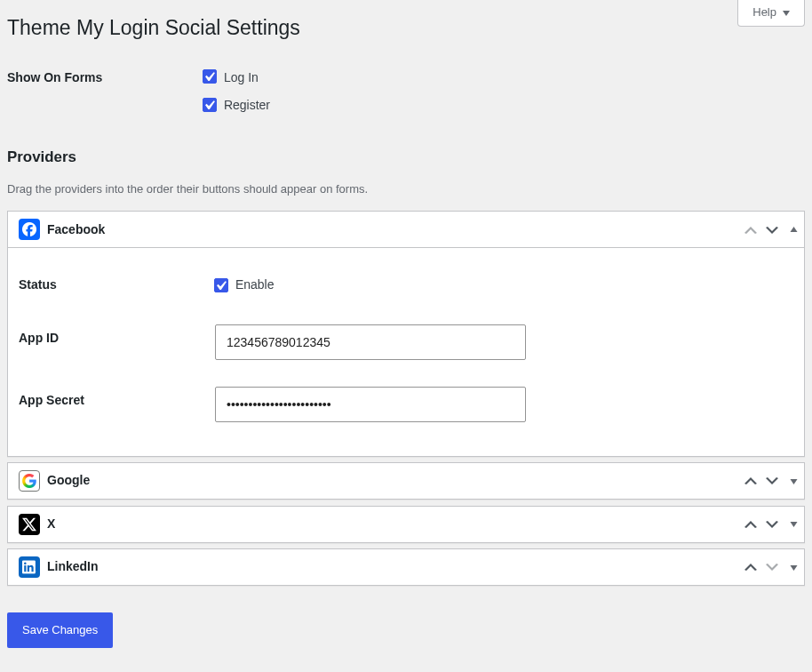The width and height of the screenshot is (812, 672).
Task: Collapse the Facebook provider panel
Action: click(x=793, y=229)
